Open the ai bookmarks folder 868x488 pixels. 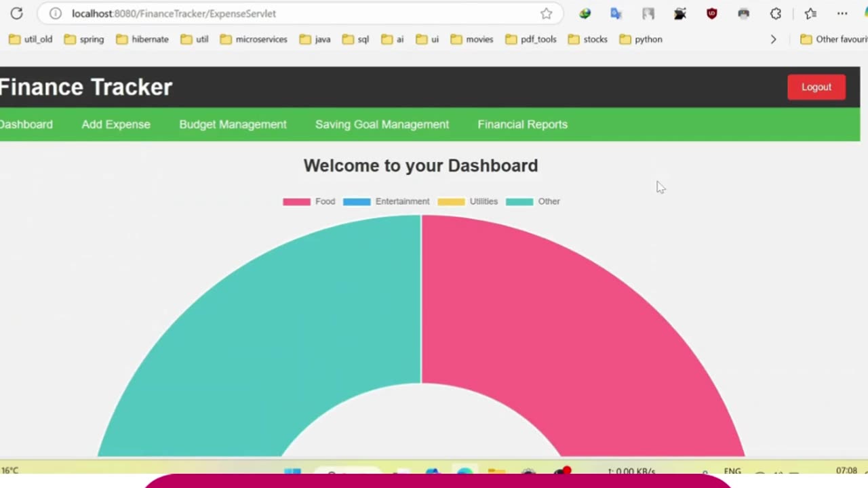point(393,39)
